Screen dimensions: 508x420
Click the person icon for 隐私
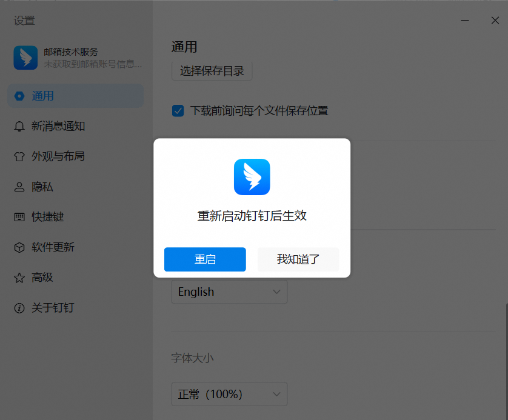point(20,187)
